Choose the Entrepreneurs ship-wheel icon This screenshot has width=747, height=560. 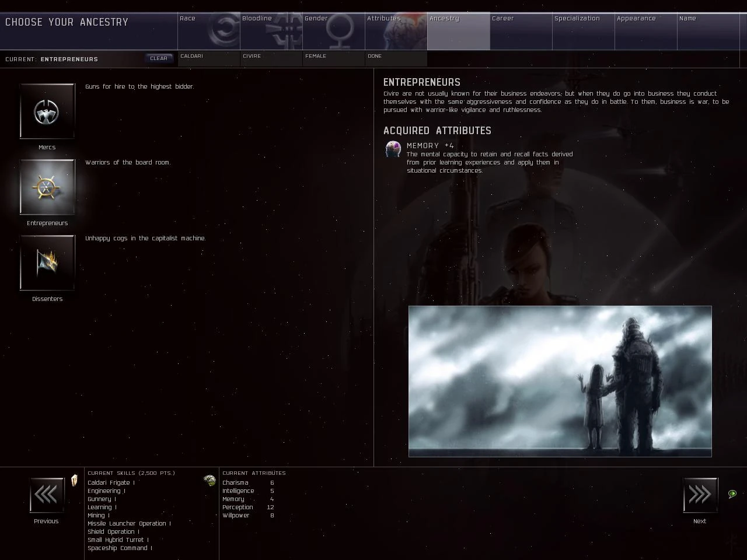click(47, 187)
